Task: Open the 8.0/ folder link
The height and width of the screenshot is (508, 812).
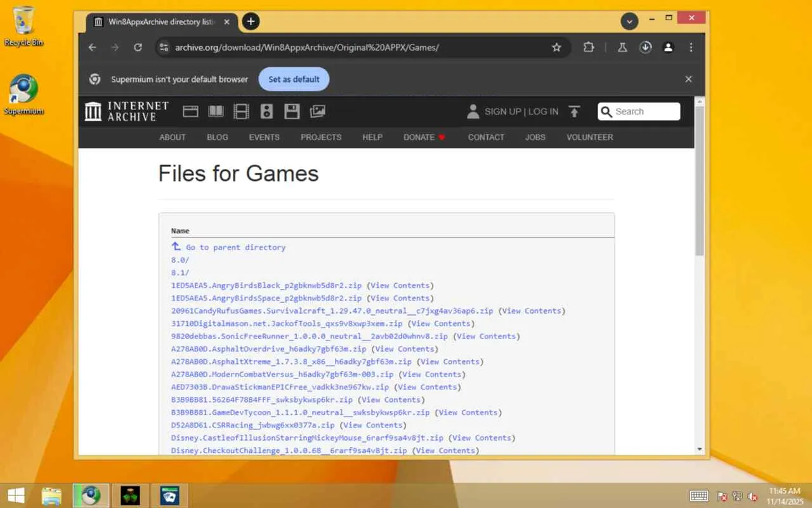Action: click(180, 260)
